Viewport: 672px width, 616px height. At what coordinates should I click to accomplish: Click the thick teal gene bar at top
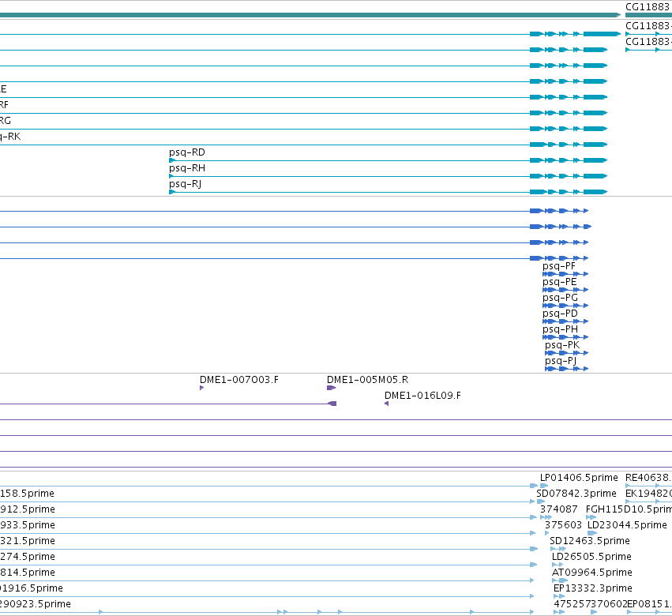[310, 15]
